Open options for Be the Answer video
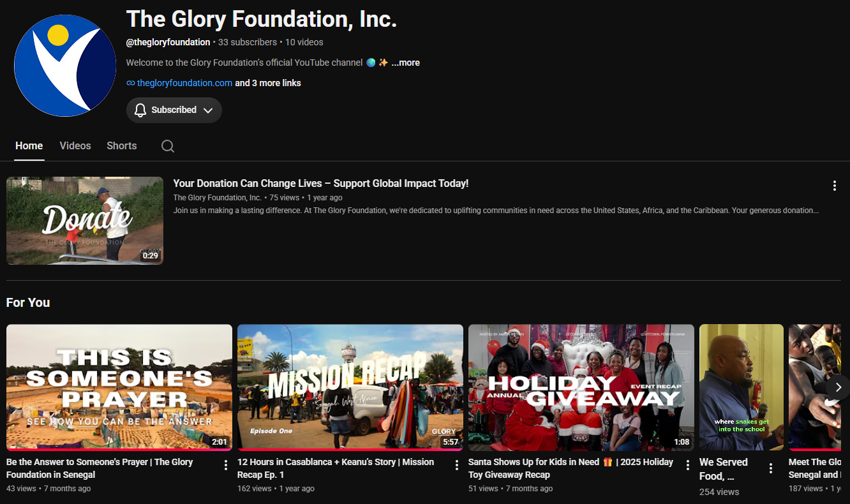Viewport: 850px width, 504px height. pos(226,465)
